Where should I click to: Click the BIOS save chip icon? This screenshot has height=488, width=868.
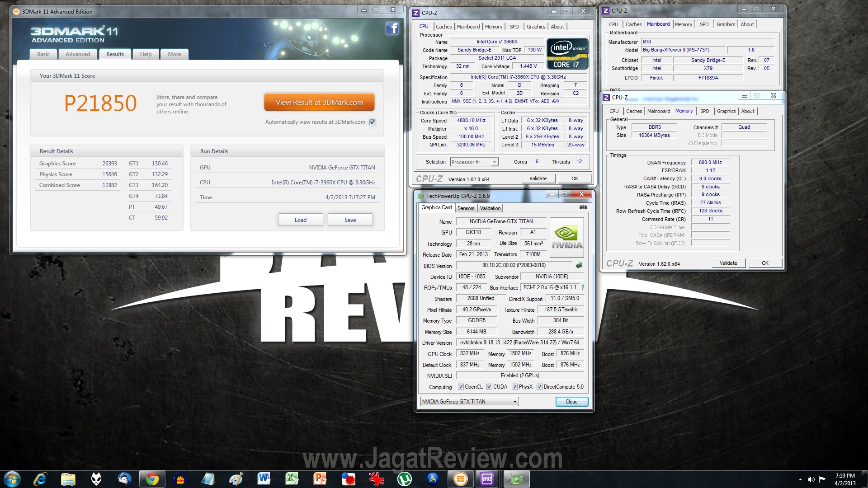(579, 265)
